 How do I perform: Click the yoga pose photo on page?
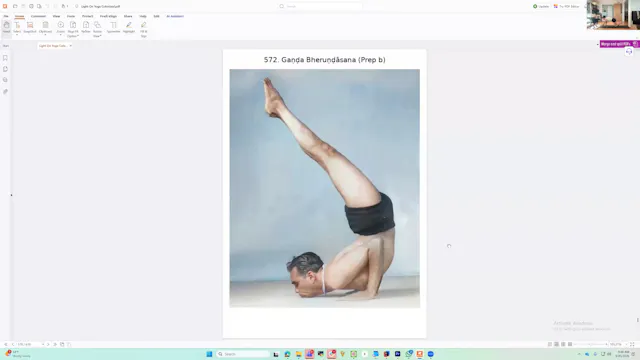pyautogui.click(x=324, y=188)
